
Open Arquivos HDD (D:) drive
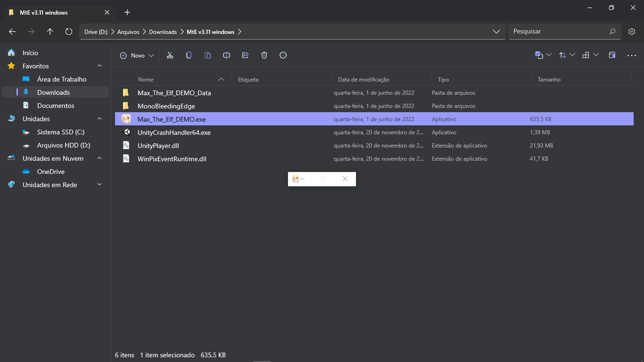[x=56, y=145]
